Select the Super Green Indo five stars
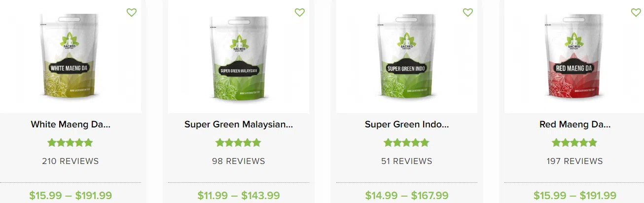644x203 pixels. coord(406,143)
